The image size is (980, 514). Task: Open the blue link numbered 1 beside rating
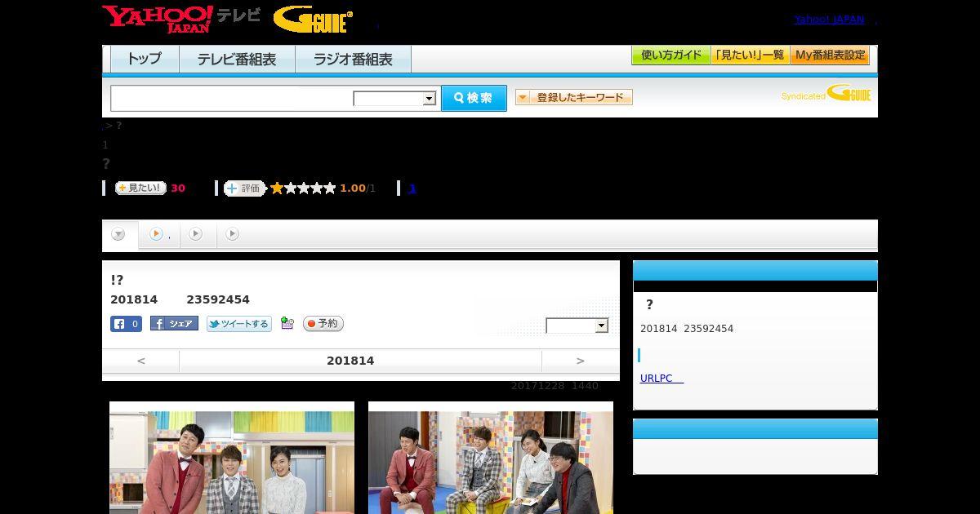[412, 188]
